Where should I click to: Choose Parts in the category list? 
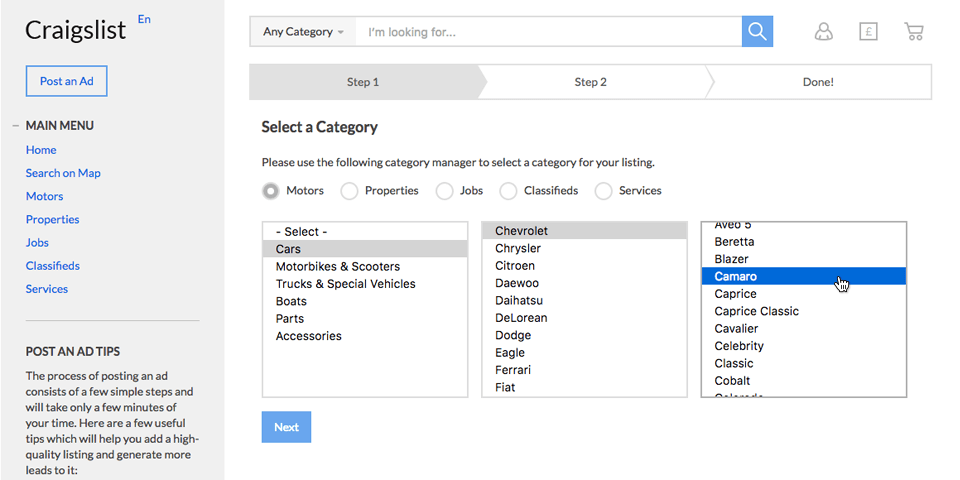click(365, 318)
